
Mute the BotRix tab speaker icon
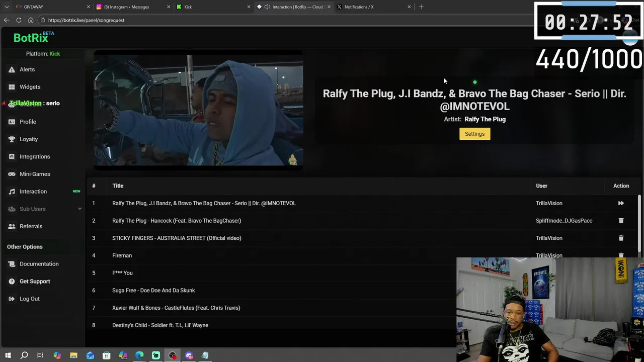coord(267,7)
